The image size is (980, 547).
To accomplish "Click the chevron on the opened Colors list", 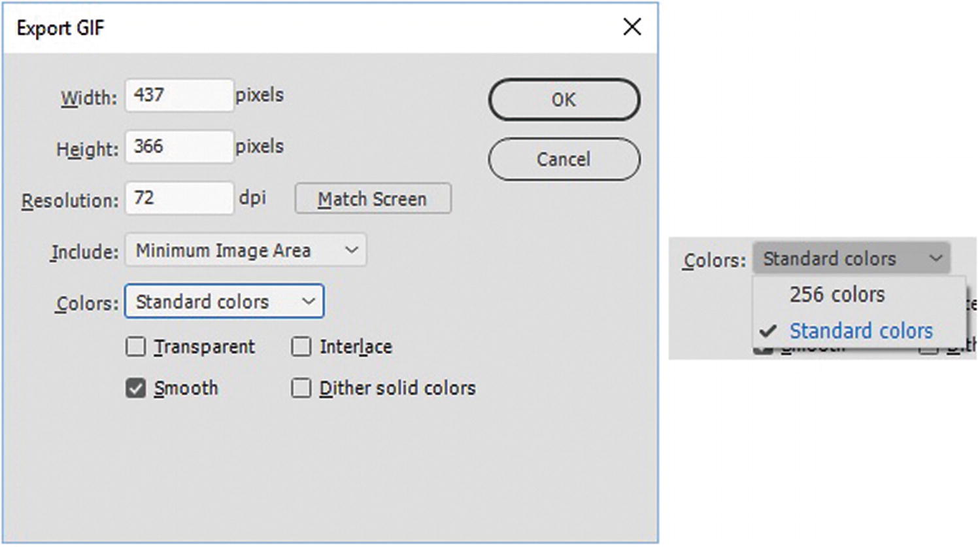I will [936, 258].
